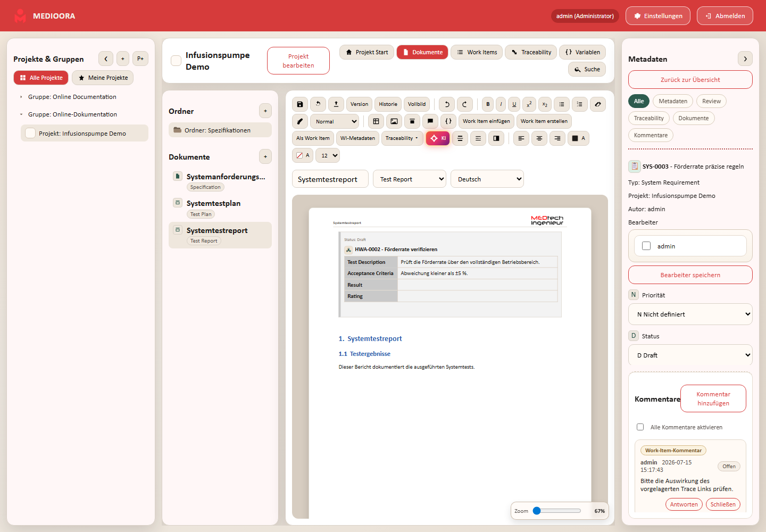Enable Alle Kommentare aktivieren checkbox

point(640,427)
